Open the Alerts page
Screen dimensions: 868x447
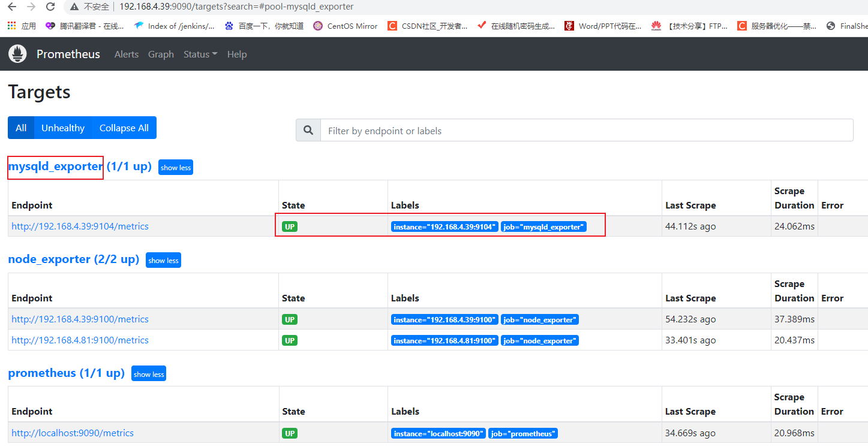127,54
